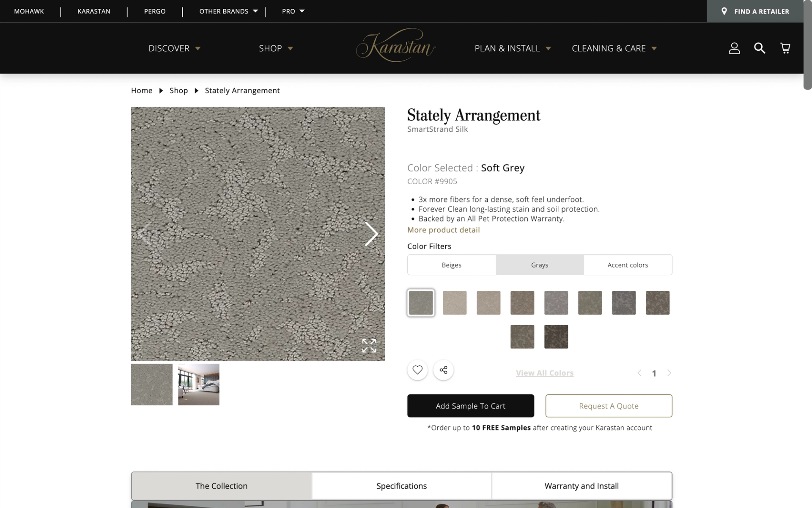The image size is (812, 508).
Task: Select the darkest brown color swatch
Action: point(556,337)
